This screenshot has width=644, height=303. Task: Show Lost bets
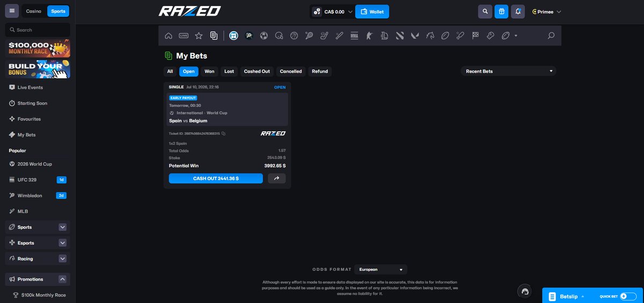[229, 71]
